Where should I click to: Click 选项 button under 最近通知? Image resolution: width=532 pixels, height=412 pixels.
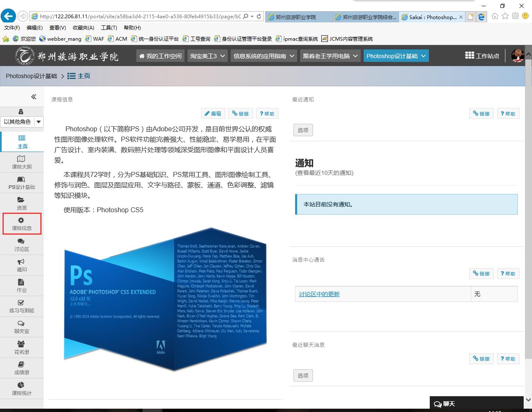(303, 130)
